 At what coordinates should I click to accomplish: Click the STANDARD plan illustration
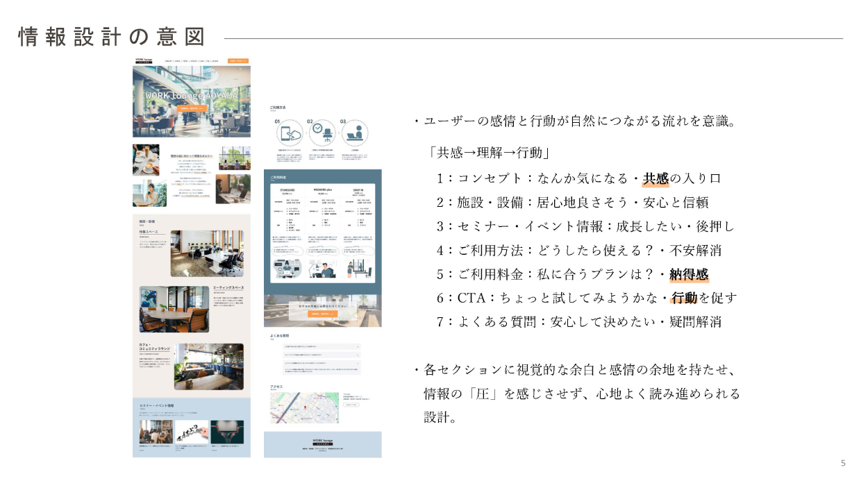[x=288, y=268]
